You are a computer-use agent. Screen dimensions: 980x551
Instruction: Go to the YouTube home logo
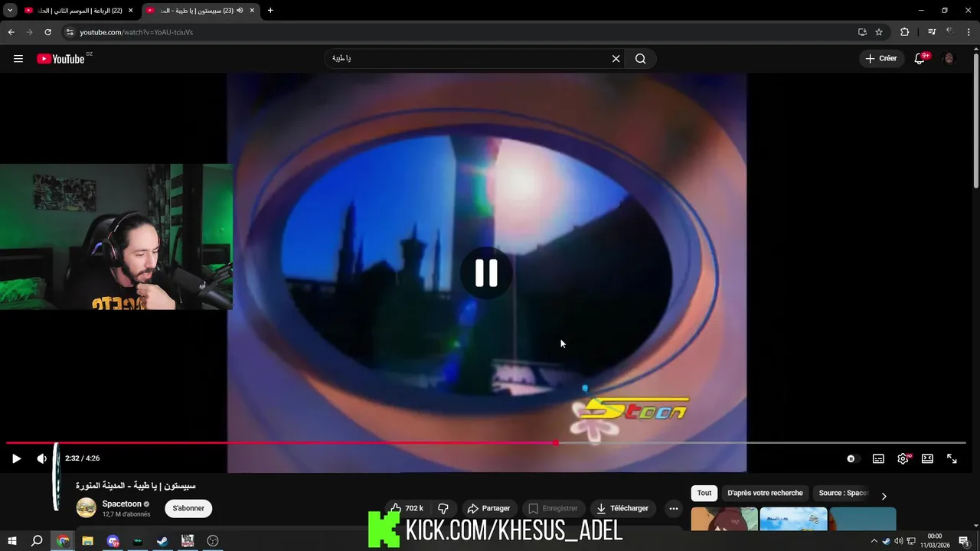[x=61, y=59]
